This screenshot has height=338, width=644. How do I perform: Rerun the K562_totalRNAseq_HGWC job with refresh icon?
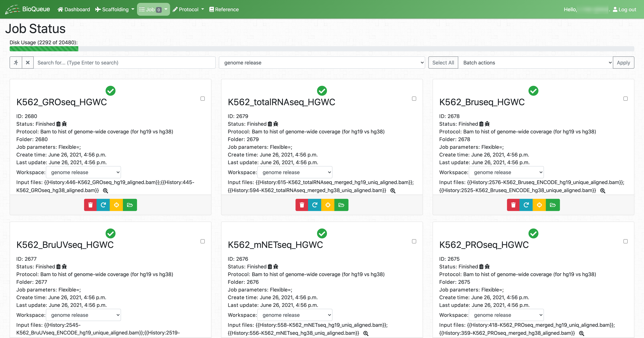tap(314, 205)
